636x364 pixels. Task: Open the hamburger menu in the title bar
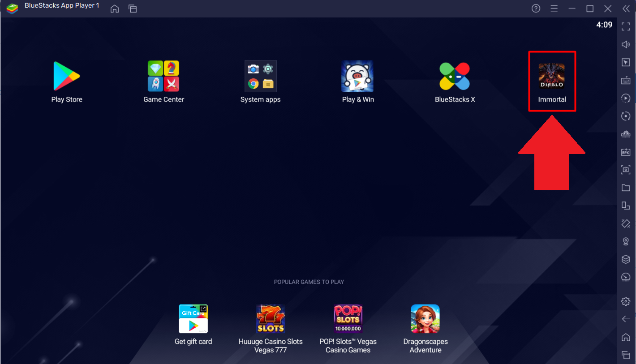(x=554, y=9)
